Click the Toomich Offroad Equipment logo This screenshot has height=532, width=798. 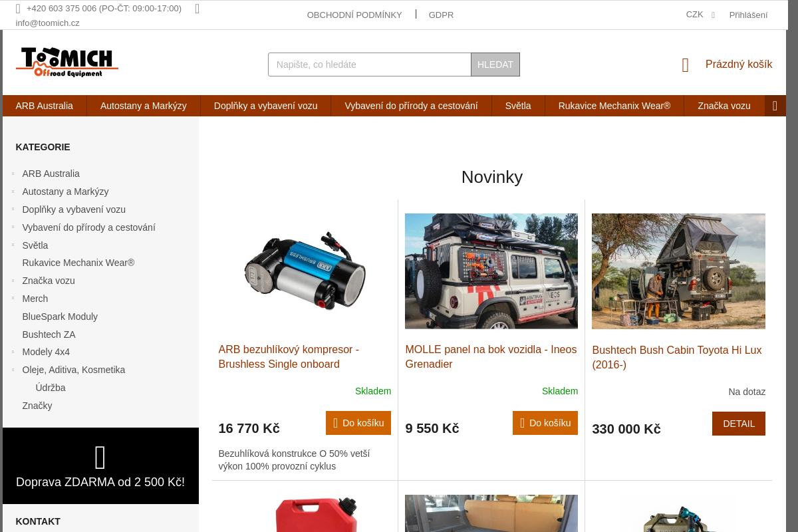pyautogui.click(x=67, y=63)
